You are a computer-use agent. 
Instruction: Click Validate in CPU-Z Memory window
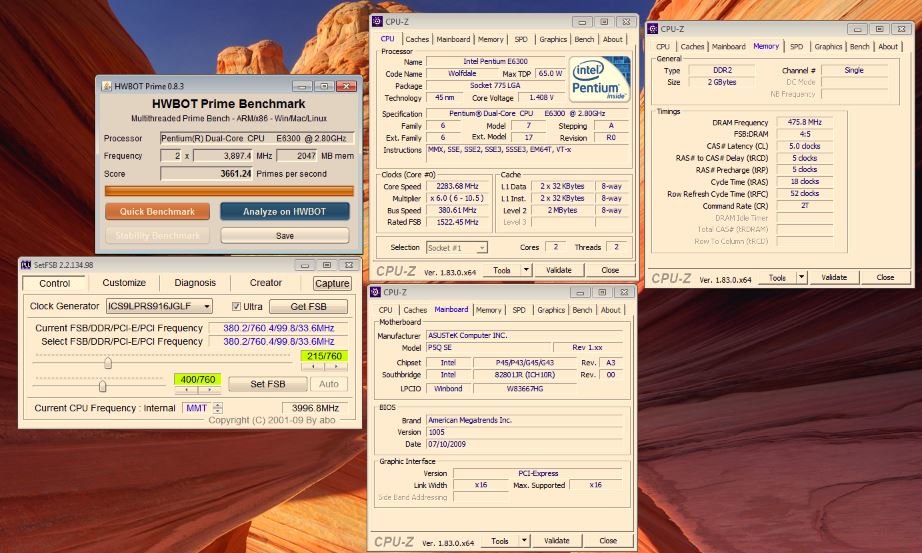click(x=834, y=277)
